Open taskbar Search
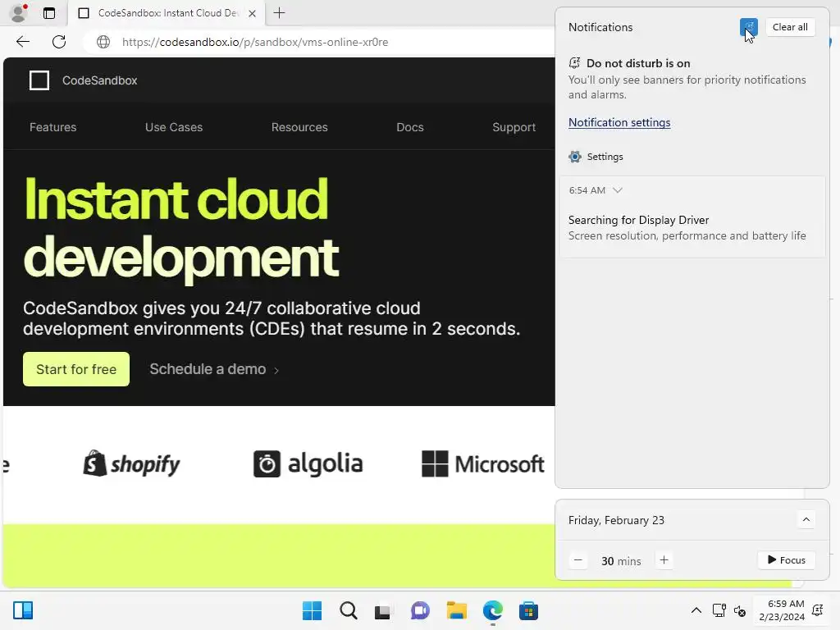The height and width of the screenshot is (630, 840). coord(348,610)
